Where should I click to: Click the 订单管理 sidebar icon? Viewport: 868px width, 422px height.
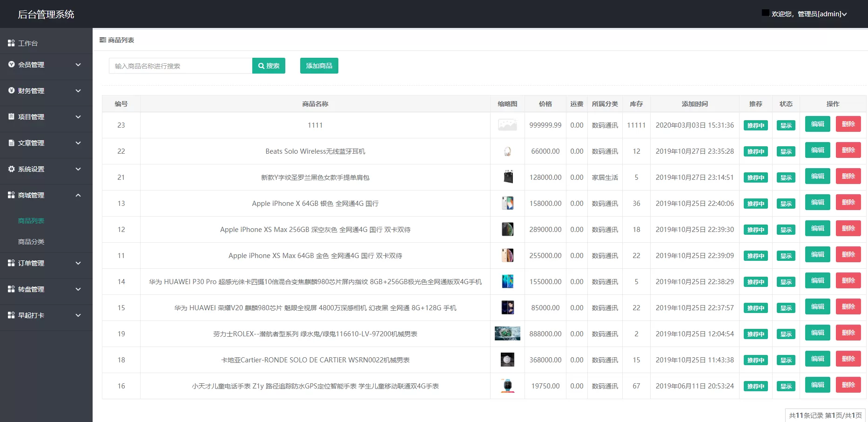pos(11,263)
